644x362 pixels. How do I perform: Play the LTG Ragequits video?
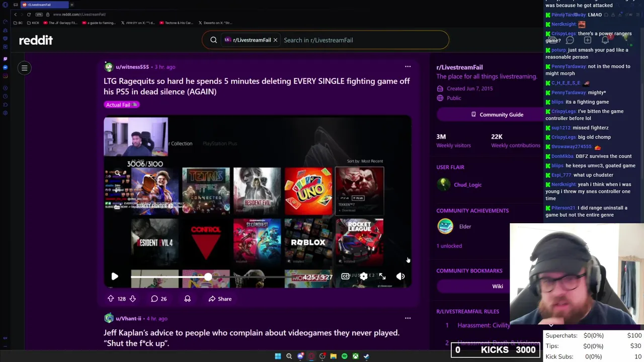pos(115,277)
